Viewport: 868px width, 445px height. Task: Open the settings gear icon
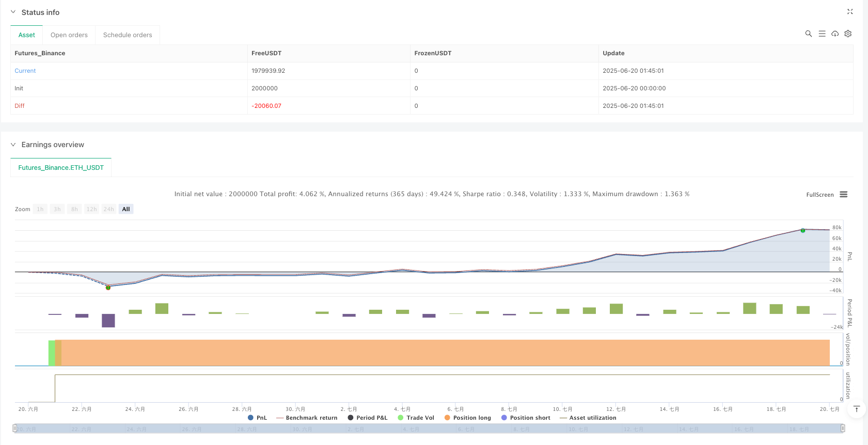[x=848, y=34]
